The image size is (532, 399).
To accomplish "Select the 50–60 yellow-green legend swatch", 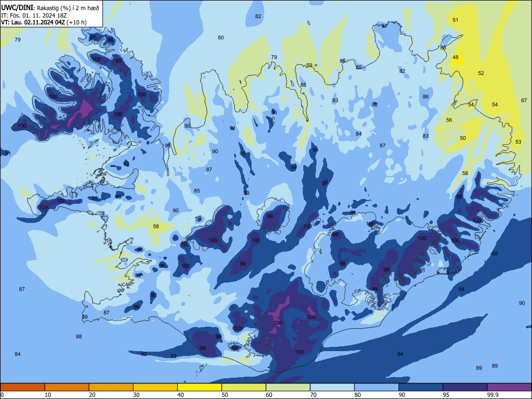I will click(x=244, y=387).
